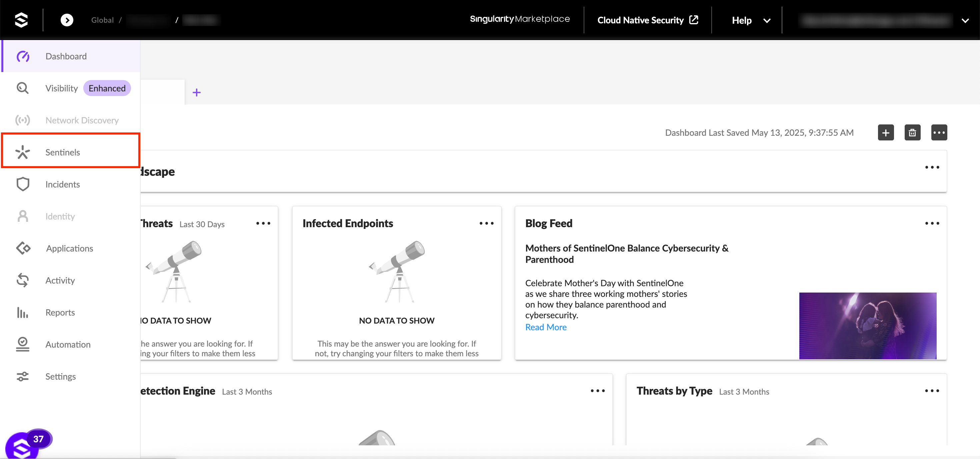Click the Cloud Native Security external link icon
The image size is (980, 459).
(x=694, y=20)
